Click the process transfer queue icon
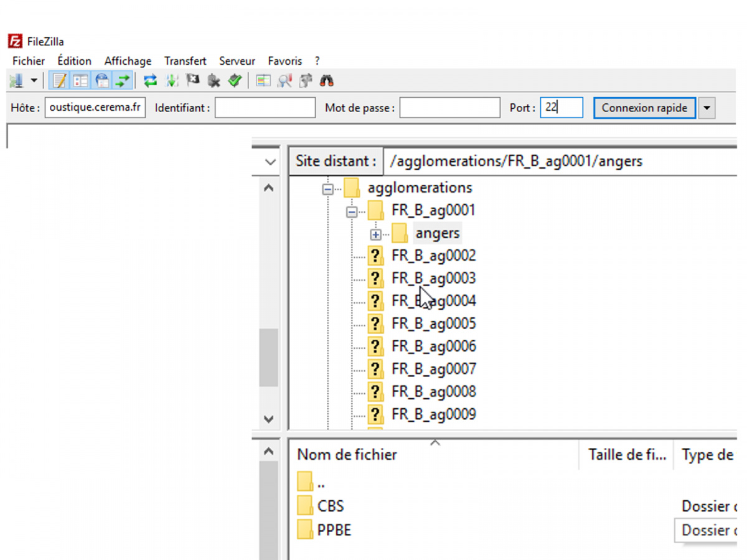Viewport: 747px width, 560px height. click(172, 80)
